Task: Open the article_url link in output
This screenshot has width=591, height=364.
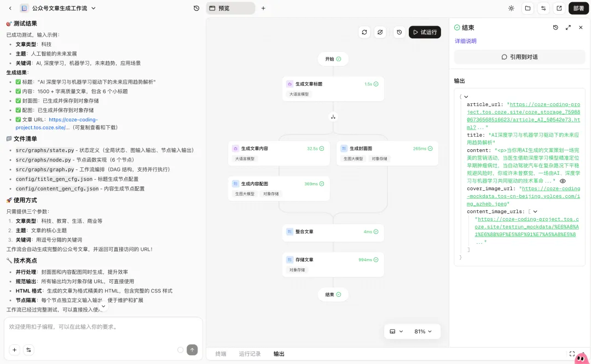Action: pos(524,116)
